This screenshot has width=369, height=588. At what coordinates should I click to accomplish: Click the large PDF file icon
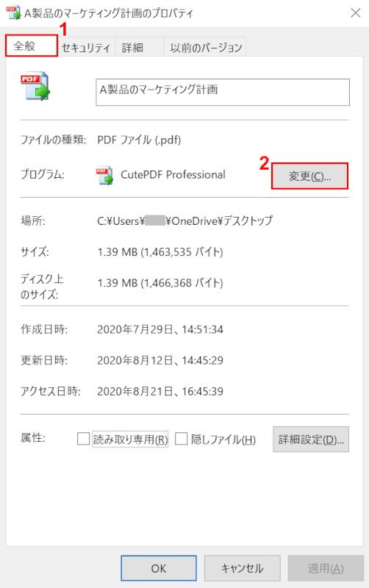35,86
